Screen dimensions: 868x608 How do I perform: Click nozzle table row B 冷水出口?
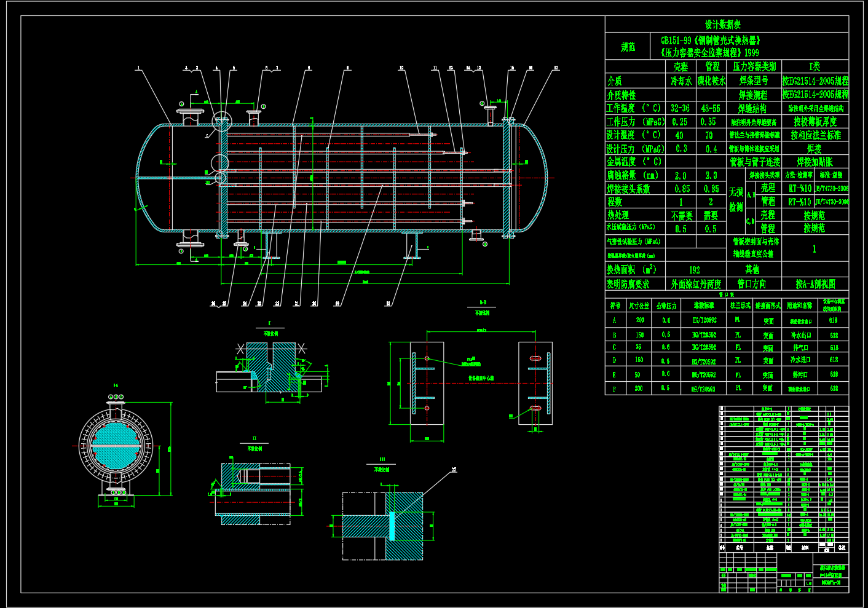(800, 335)
